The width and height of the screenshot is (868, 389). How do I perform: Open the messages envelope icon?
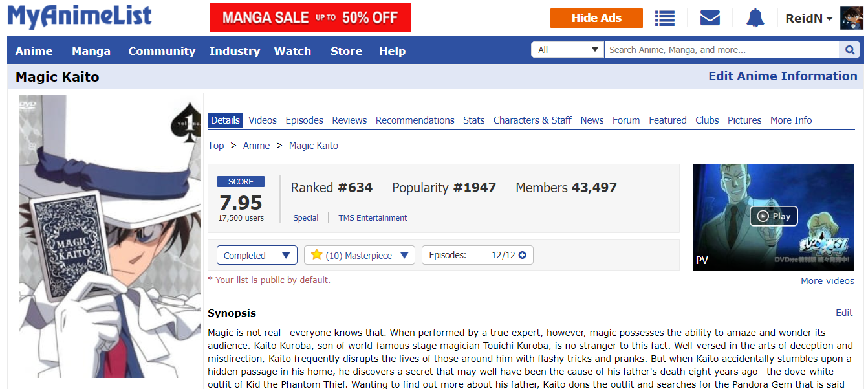(710, 18)
